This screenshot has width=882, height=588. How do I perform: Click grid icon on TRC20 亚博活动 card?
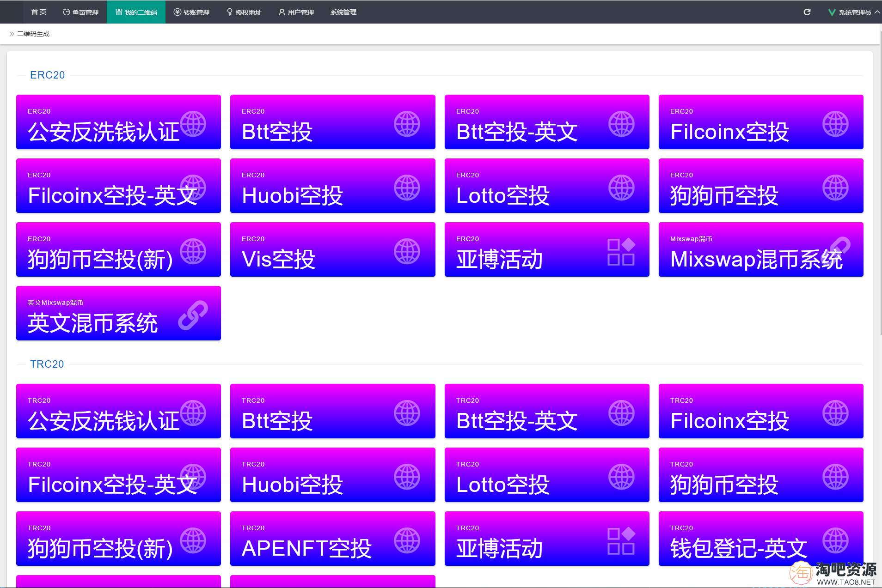(x=621, y=541)
